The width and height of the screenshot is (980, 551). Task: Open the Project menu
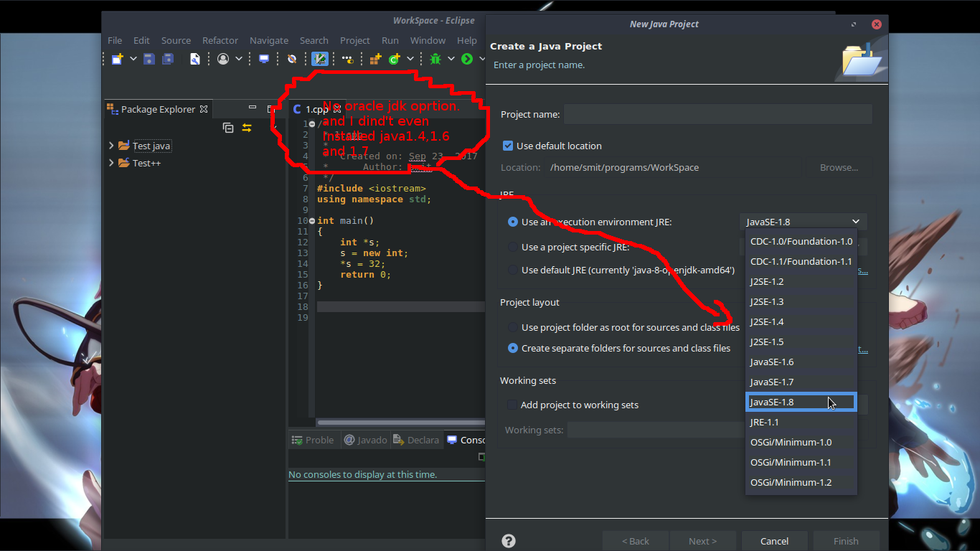click(355, 40)
